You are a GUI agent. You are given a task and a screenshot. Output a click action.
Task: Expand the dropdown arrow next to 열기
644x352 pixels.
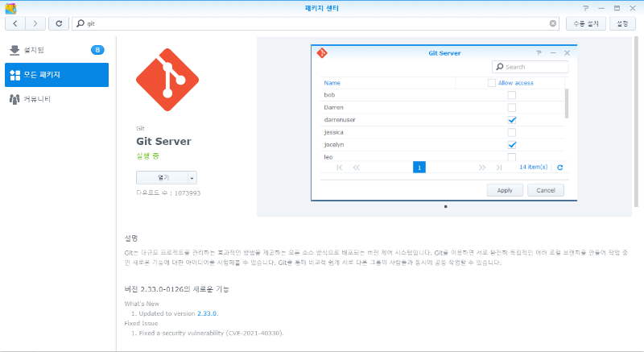(192, 178)
